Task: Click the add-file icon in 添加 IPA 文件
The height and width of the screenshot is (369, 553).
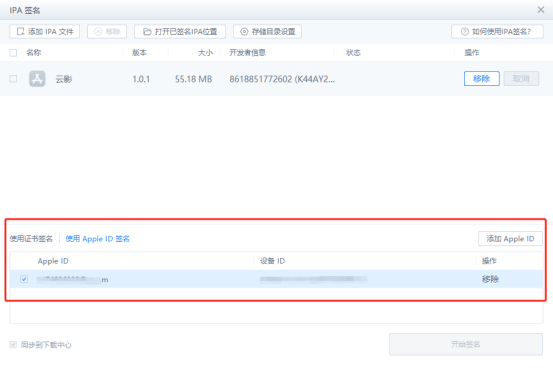Action: click(x=21, y=32)
